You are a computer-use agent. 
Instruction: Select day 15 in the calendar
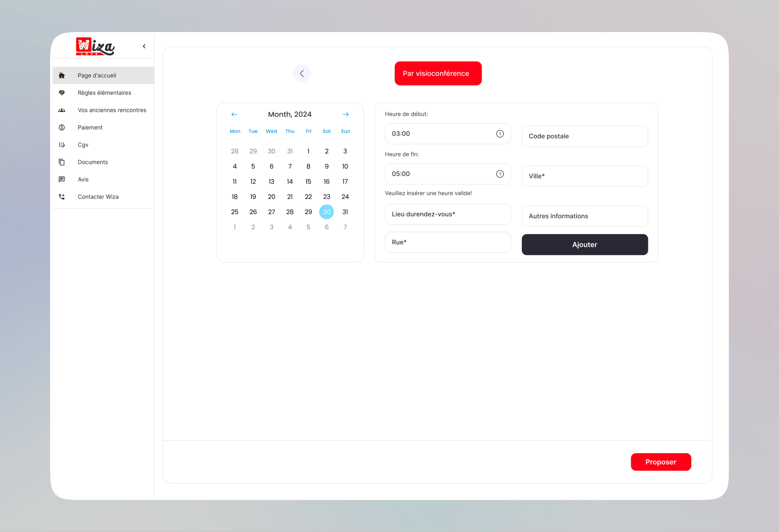pos(308,181)
